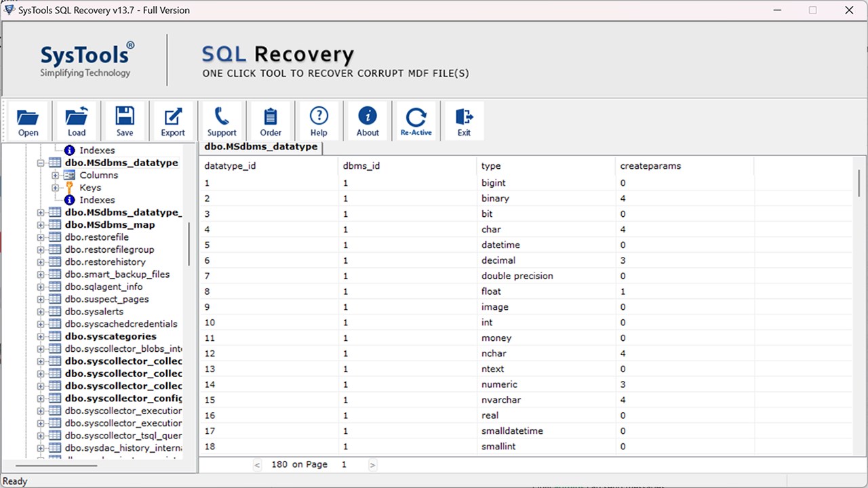Screen dimensions: 868x488
Task: Select Indexes under dbo.MSdbms_datatype
Action: coord(97,200)
